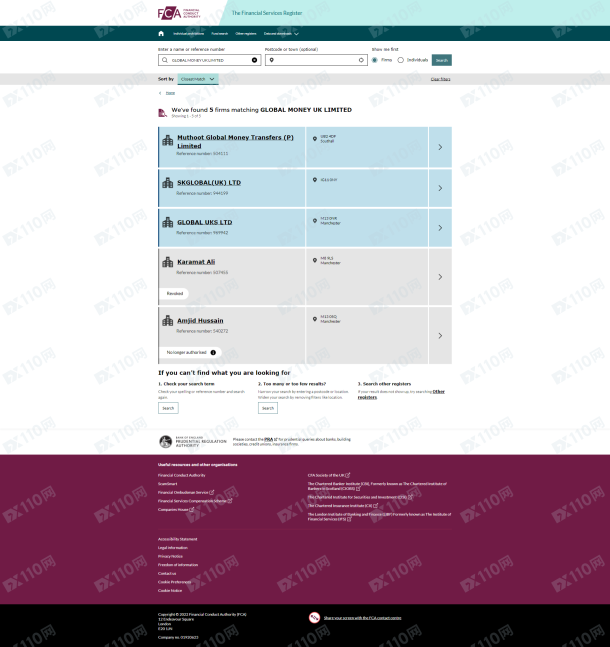
Task: Open GLOBAL UKS LTD row chevron
Action: [440, 228]
